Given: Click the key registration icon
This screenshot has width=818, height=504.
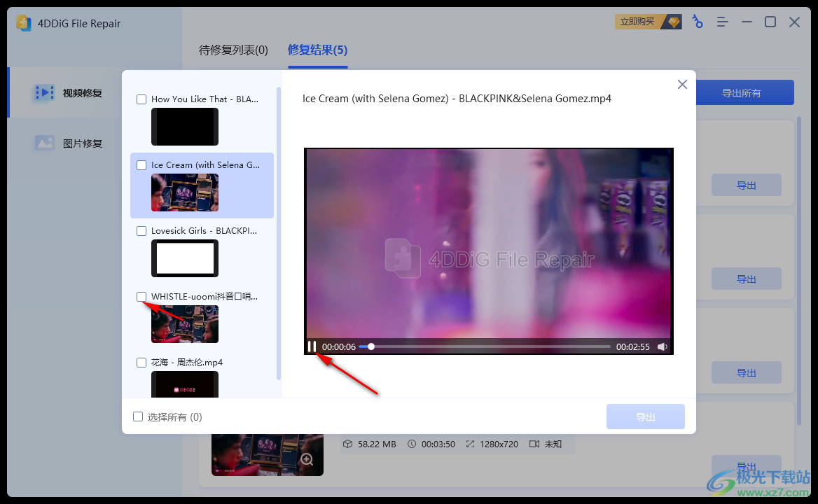Looking at the screenshot, I should (x=697, y=22).
